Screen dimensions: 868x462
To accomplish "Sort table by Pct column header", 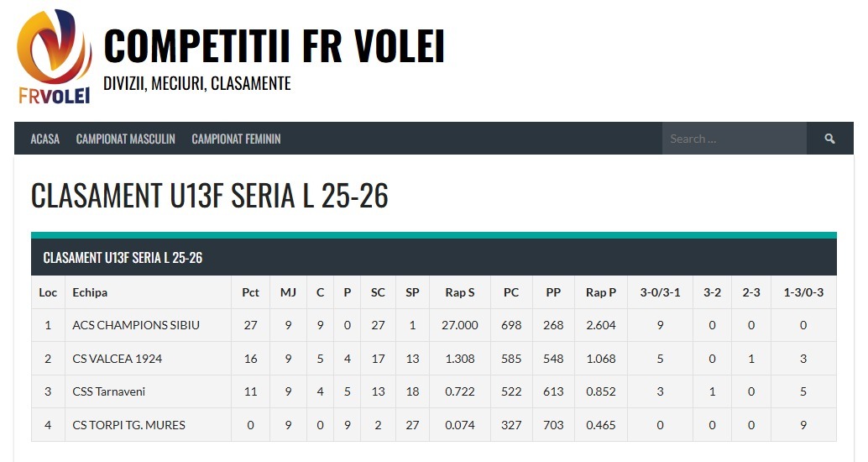I will (x=250, y=292).
